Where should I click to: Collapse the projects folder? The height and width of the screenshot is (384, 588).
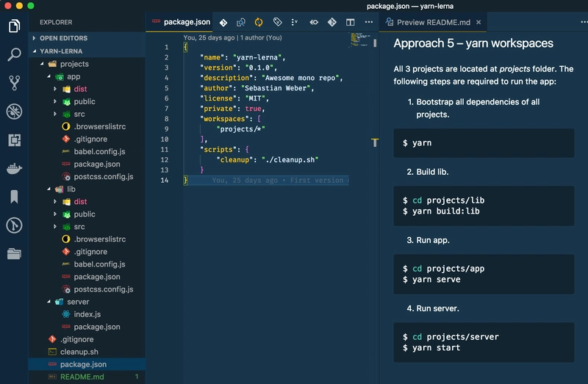[74, 64]
